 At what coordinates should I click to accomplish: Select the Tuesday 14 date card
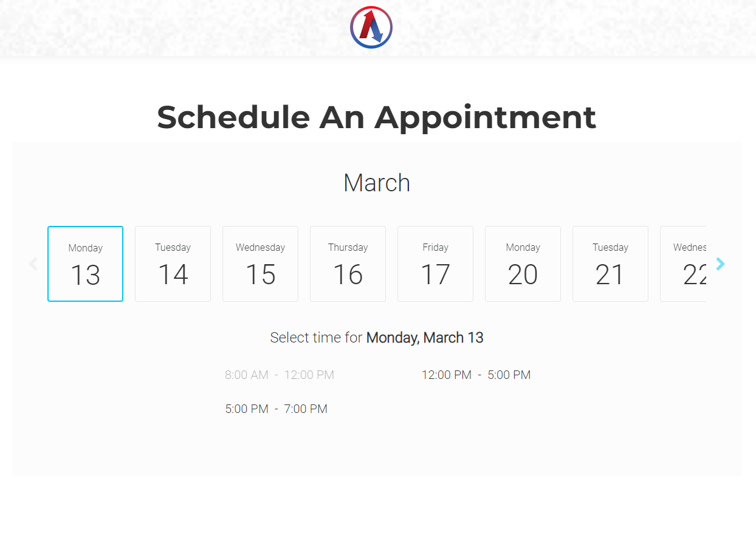[x=173, y=264]
